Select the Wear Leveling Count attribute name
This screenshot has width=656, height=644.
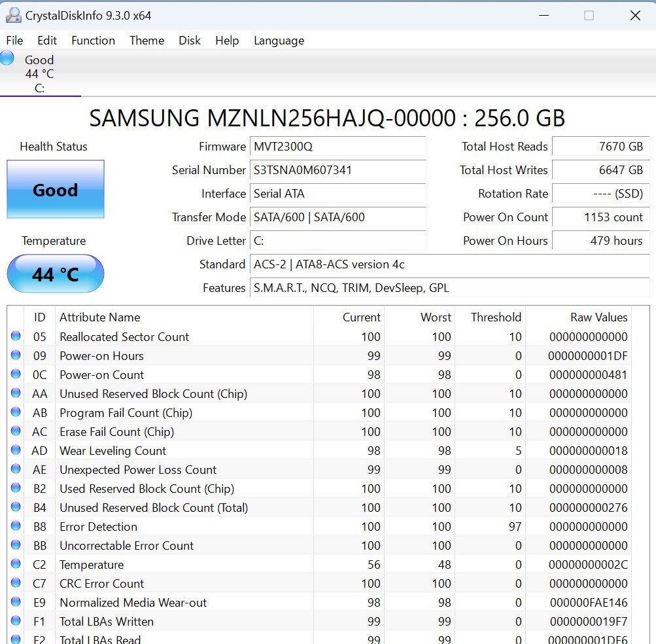(x=113, y=450)
